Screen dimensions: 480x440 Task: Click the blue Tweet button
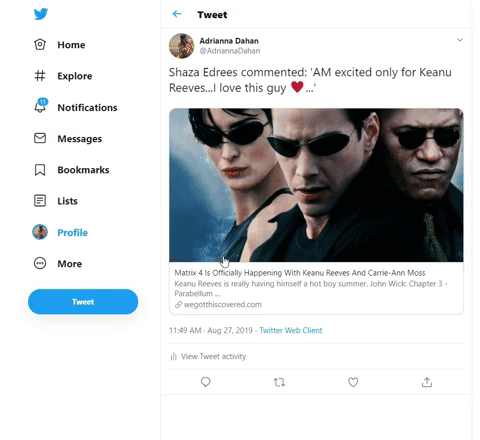[83, 302]
